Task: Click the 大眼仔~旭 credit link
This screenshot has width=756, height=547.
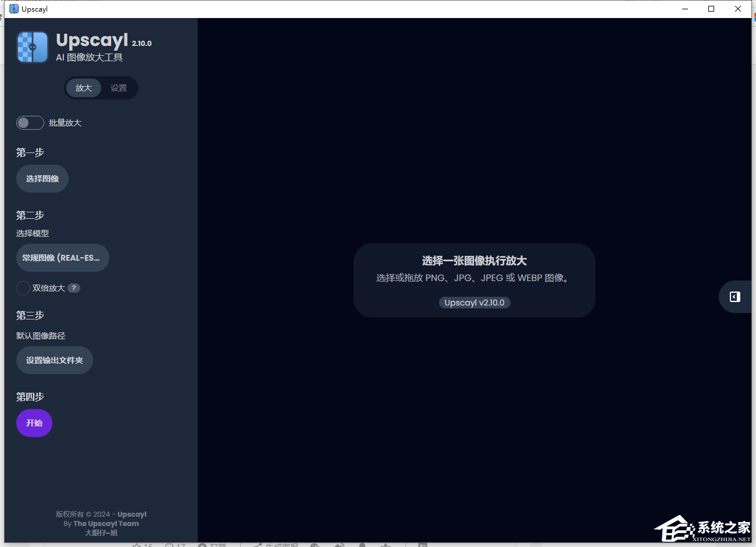Action: [x=101, y=533]
